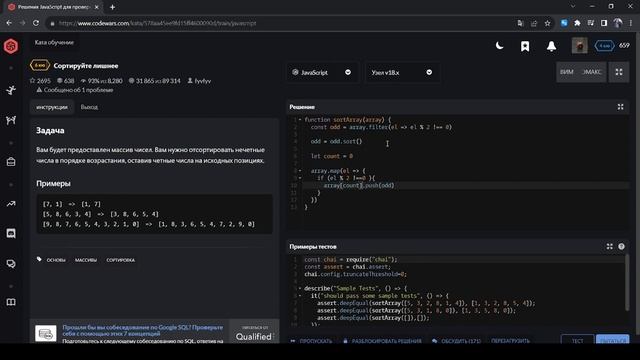This screenshot has height=360, width=640.
Task: Click the test examples panel scrollbar
Action: [627, 282]
